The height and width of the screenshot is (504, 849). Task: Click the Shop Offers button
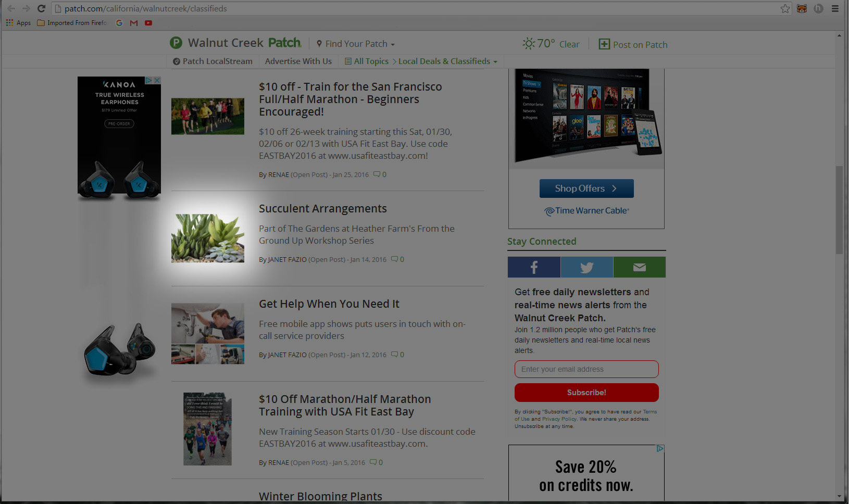[x=586, y=188]
